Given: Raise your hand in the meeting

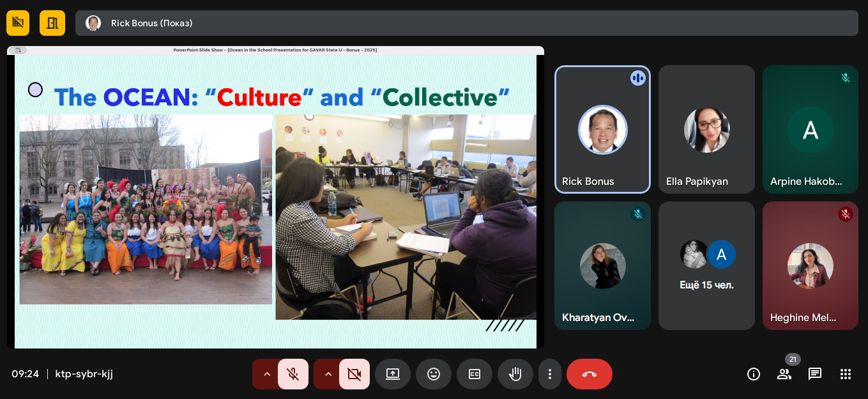Looking at the screenshot, I should pos(515,374).
